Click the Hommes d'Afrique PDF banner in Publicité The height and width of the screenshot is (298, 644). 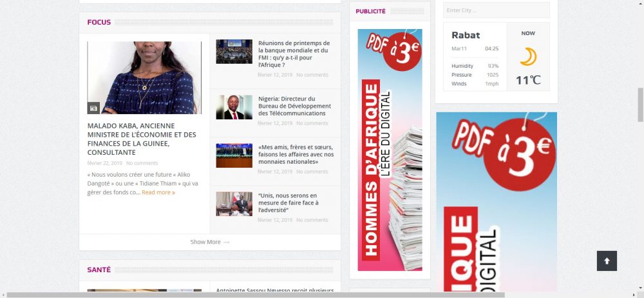coord(390,150)
